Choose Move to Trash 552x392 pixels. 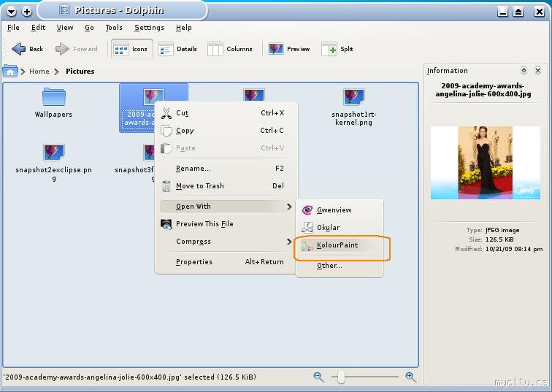coord(226,186)
